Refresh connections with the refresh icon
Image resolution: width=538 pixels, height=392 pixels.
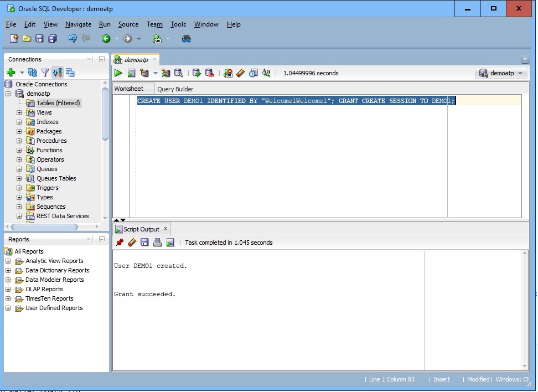pyautogui.click(x=33, y=73)
